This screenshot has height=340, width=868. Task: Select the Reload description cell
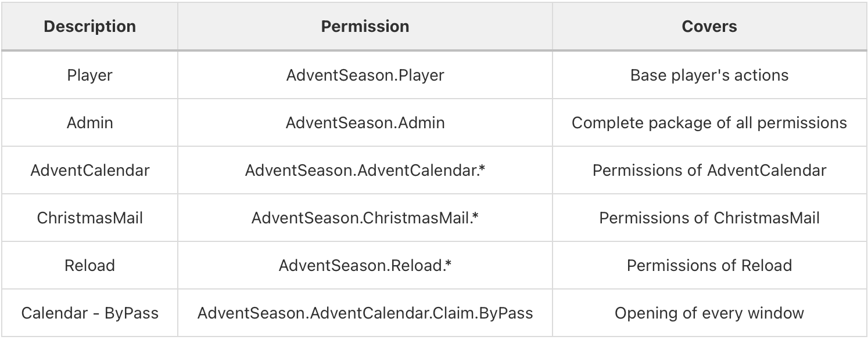pos(89,266)
